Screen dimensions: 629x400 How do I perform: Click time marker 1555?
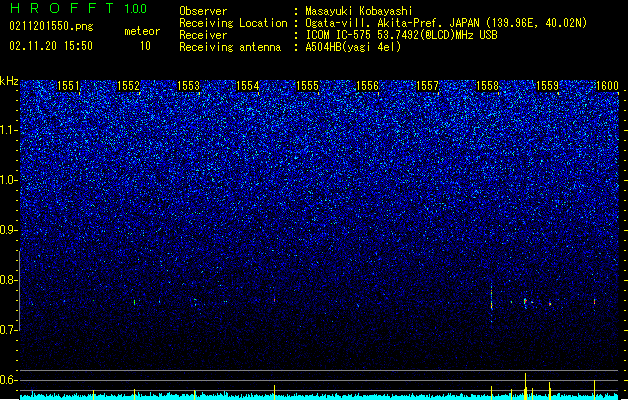pos(307,86)
